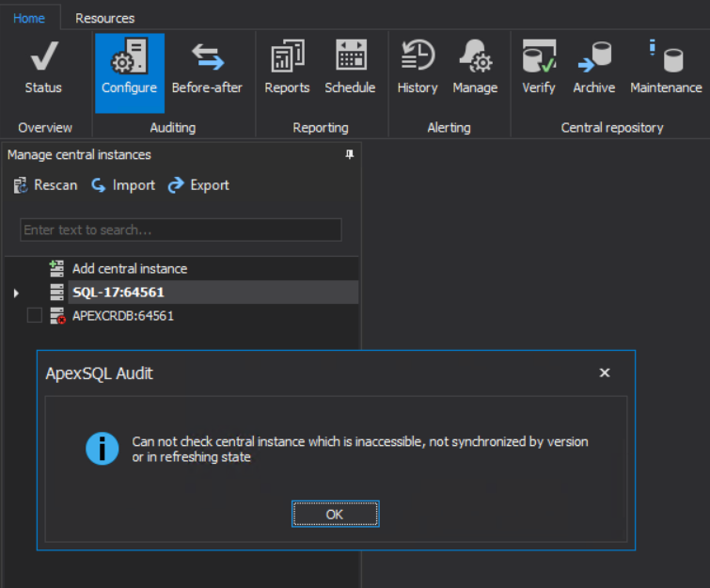Expand the SQL-17:64561 instance node
Image resolution: width=710 pixels, height=588 pixels.
pyautogui.click(x=16, y=293)
